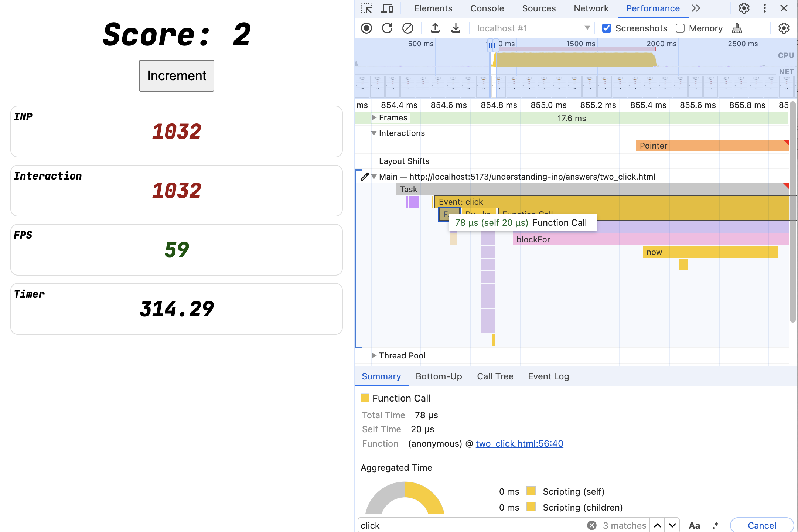Click the DevTools settings gear icon
The image size is (798, 532).
744,8
